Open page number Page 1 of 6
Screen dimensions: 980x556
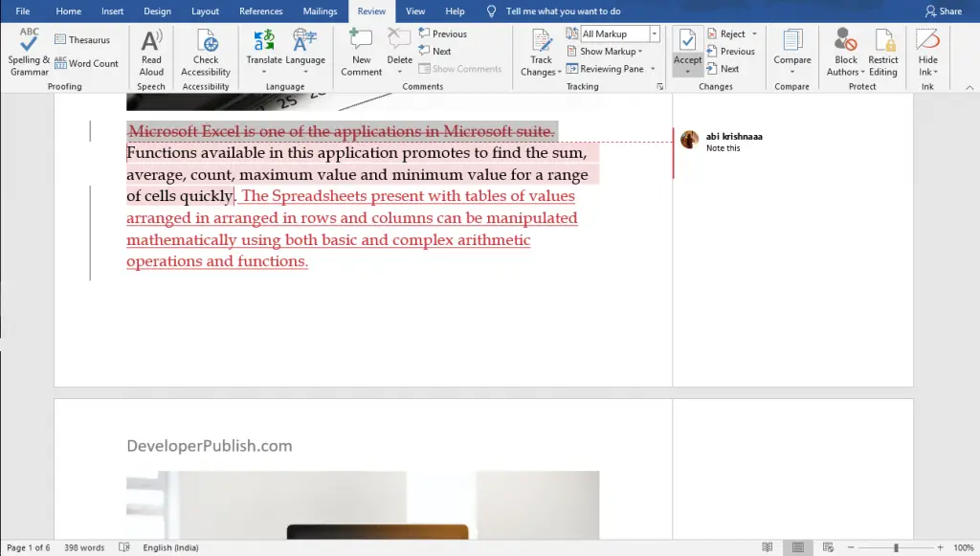[x=28, y=548]
